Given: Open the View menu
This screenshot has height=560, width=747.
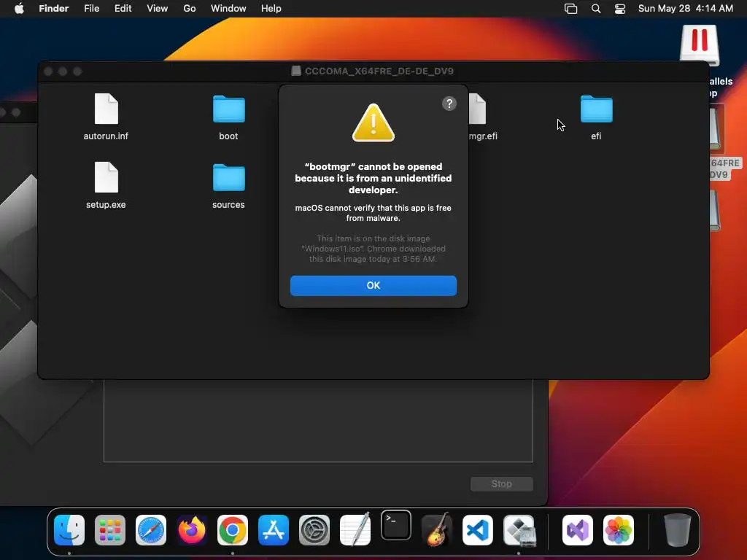Looking at the screenshot, I should tap(158, 8).
